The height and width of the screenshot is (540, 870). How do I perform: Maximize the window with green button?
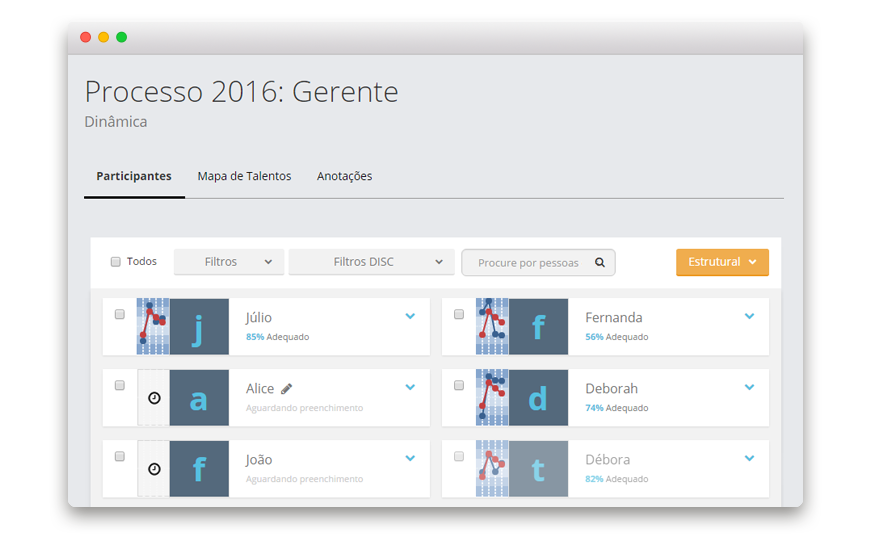pos(122,37)
